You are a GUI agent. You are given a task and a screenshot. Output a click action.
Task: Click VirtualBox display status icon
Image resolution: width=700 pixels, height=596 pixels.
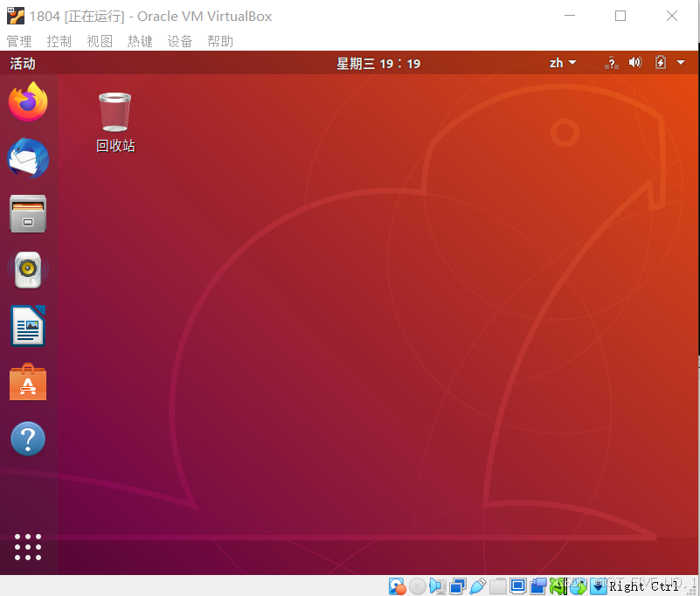(x=518, y=586)
